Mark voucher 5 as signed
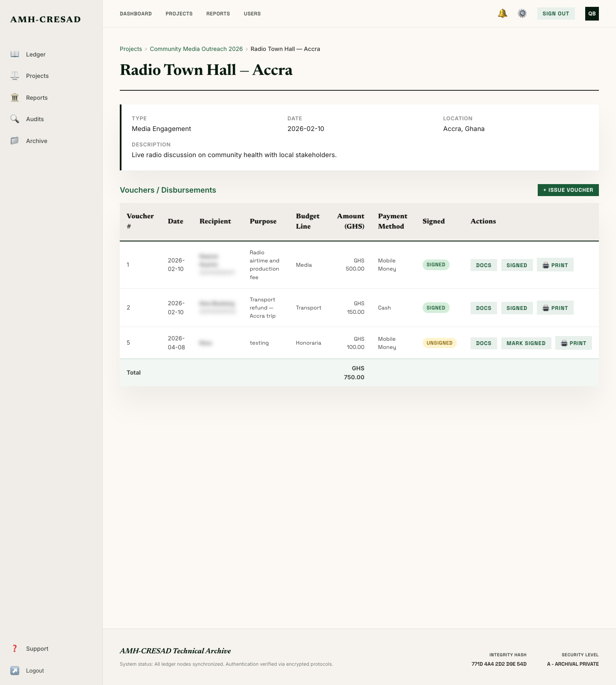The height and width of the screenshot is (685, 616). click(x=526, y=343)
